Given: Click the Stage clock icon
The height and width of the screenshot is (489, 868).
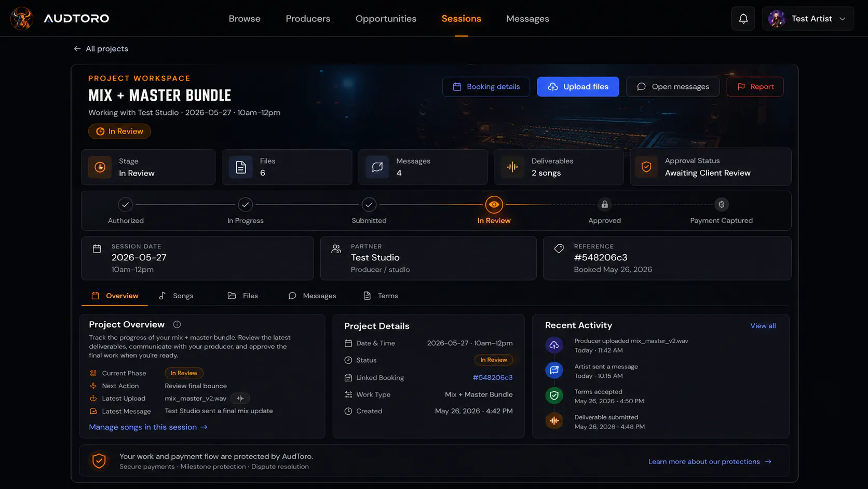Looking at the screenshot, I should click(100, 167).
